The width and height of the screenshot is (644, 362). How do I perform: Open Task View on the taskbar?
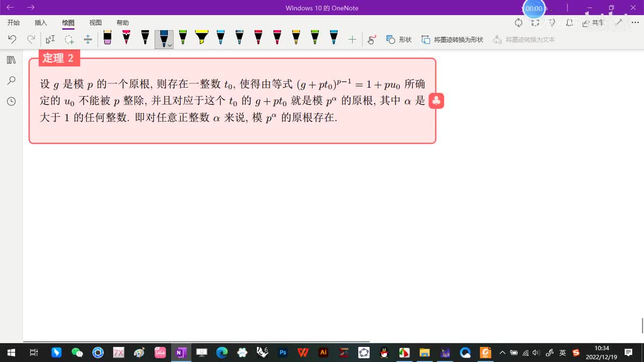pyautogui.click(x=34, y=352)
